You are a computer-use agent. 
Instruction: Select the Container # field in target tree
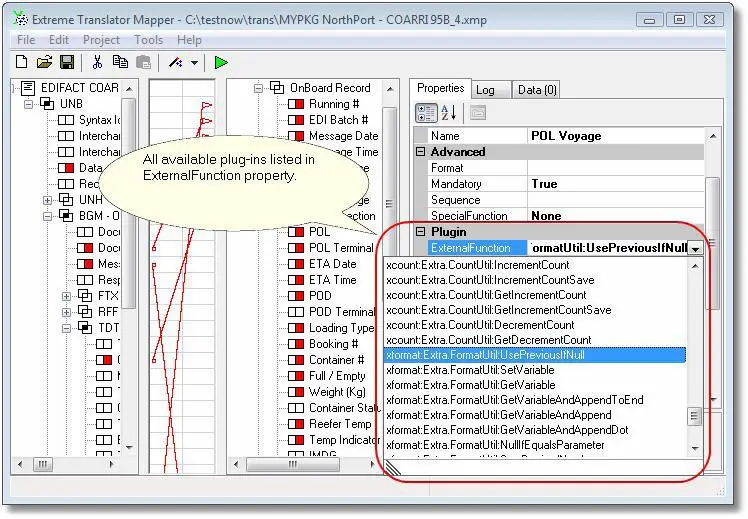click(x=336, y=360)
